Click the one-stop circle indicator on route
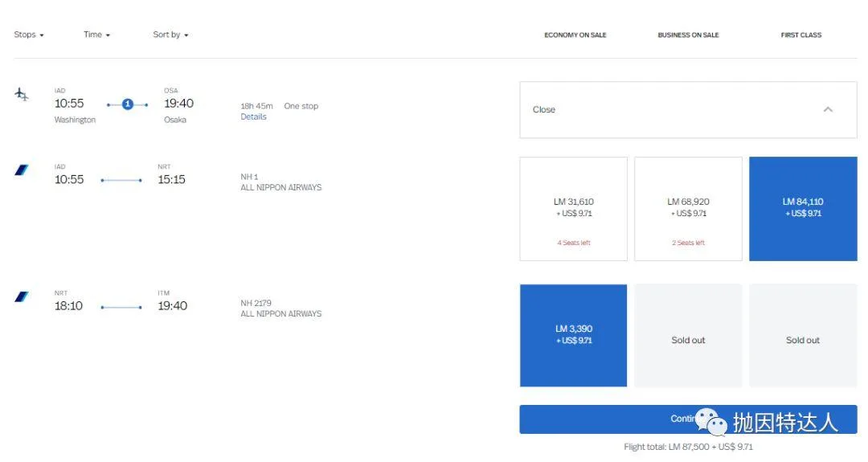The width and height of the screenshot is (868, 462). [127, 104]
